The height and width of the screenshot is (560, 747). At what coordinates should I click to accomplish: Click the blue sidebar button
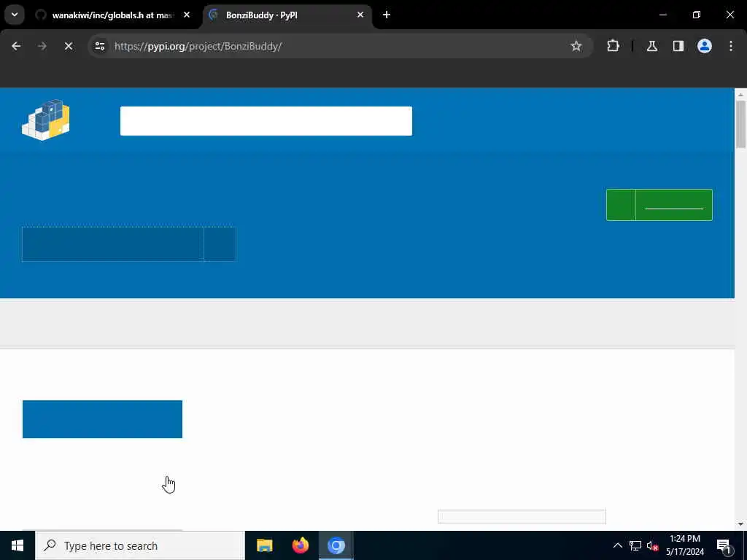102,419
